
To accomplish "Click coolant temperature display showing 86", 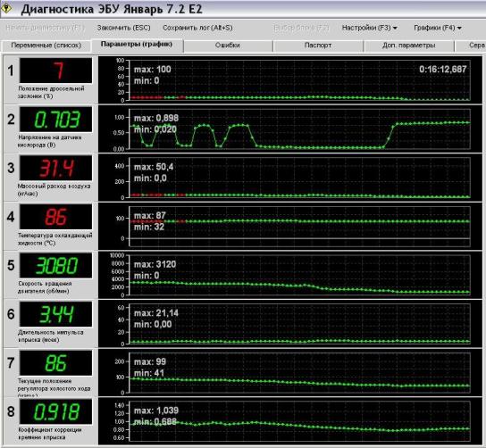I will 55,217.
